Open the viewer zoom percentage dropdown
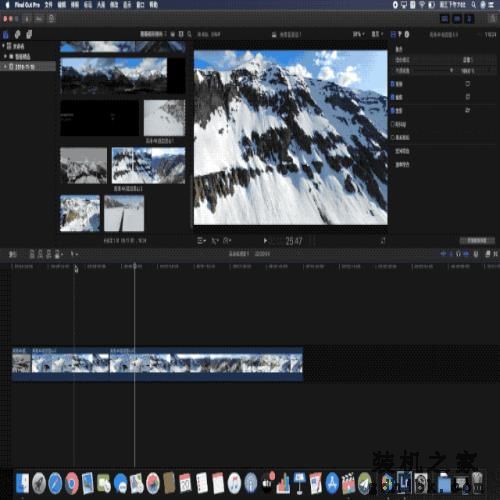500x500 pixels. [x=359, y=34]
